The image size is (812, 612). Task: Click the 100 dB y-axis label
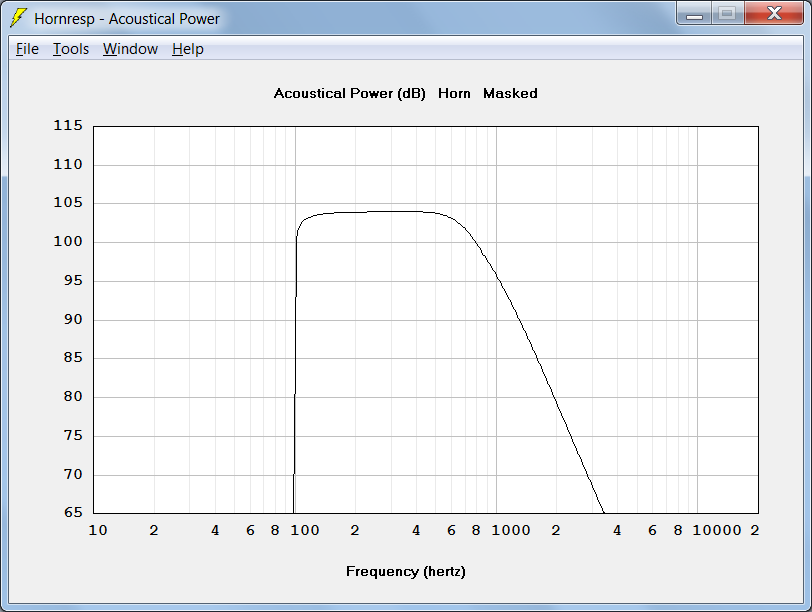68,242
